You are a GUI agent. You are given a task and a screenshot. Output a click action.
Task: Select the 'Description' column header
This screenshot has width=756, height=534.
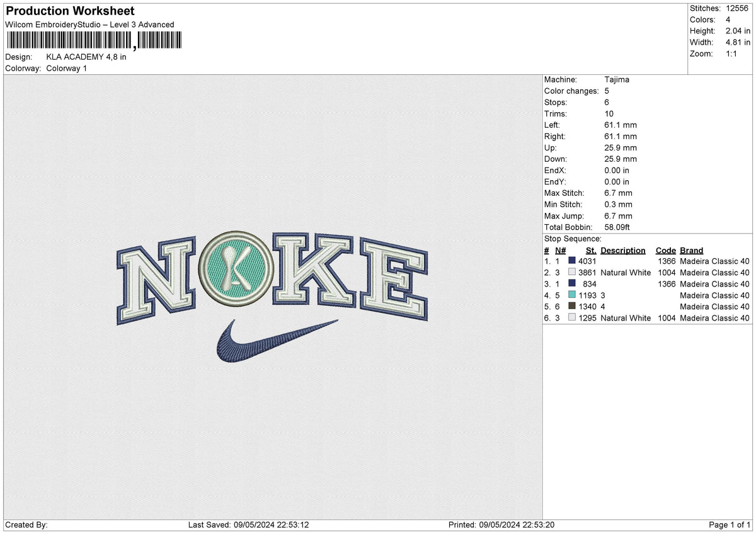tap(623, 250)
